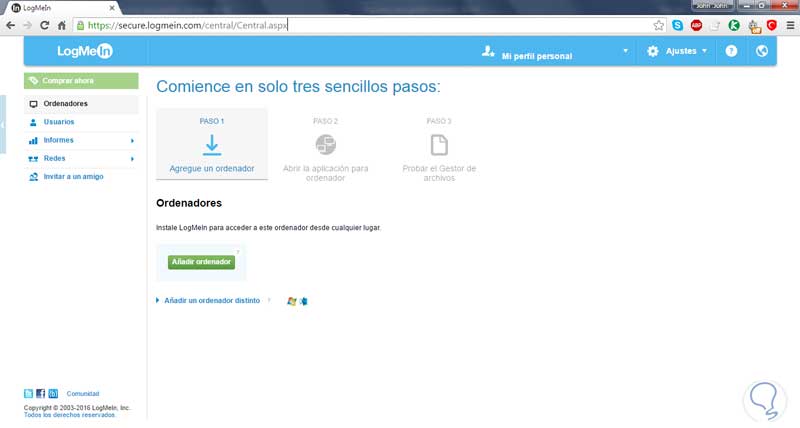Screen dimensions: 800x428
Task: Open the Skype extension icon
Action: 678,25
